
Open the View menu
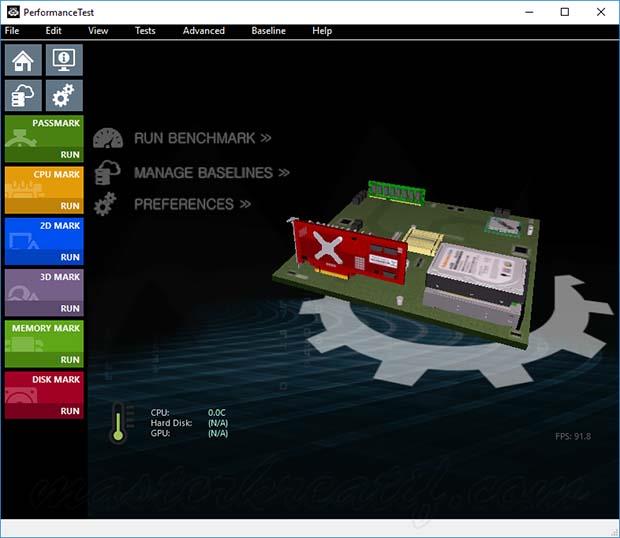(x=98, y=31)
